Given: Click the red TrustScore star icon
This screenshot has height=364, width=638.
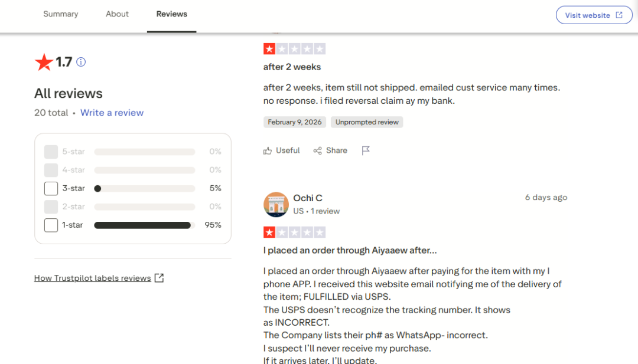Looking at the screenshot, I should (44, 62).
